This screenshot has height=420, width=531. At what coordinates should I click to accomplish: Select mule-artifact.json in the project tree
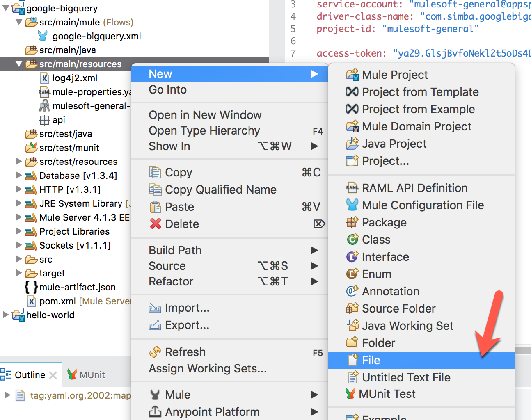coord(77,287)
